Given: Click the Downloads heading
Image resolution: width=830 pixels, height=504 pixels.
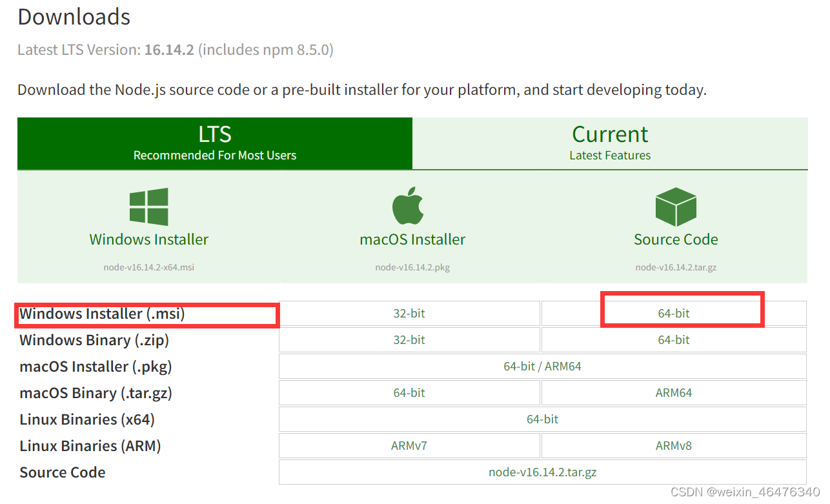Looking at the screenshot, I should pos(74,17).
